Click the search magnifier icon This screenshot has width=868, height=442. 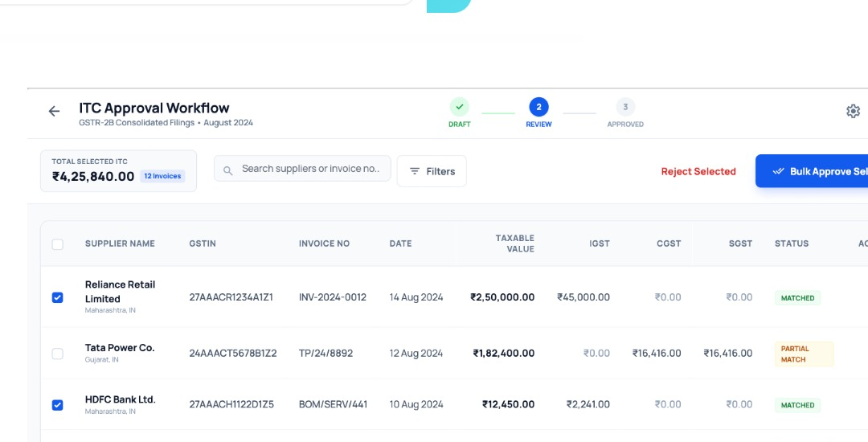(227, 171)
